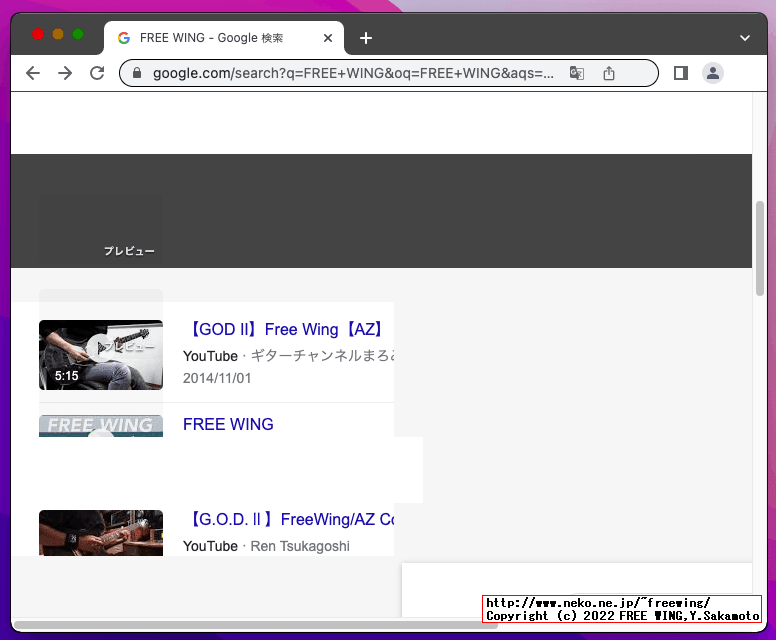The image size is (776, 640).
Task: Open the 【GOD II】Free Wing【AZ】 video link
Action: click(x=286, y=329)
